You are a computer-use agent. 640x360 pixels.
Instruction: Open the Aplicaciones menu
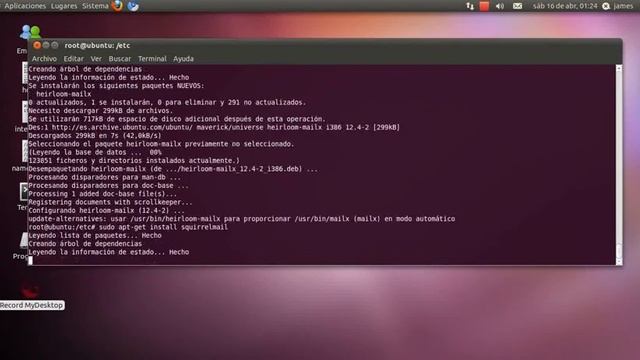coord(25,6)
